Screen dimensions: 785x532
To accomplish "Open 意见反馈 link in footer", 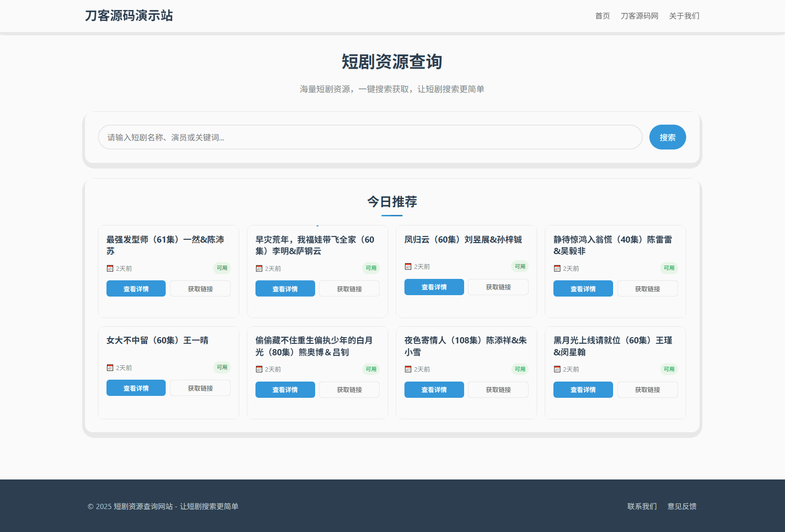I will 682,506.
